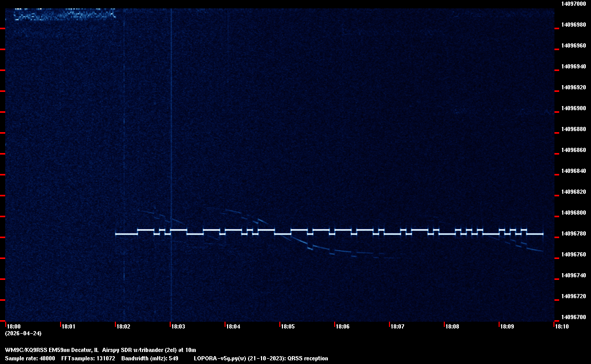This screenshot has height=364, width=591.
Task: Select the 18:10 time label
Action: coord(561,326)
